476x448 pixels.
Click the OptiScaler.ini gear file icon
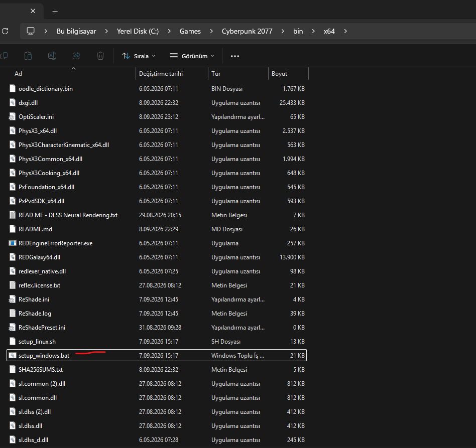[12, 117]
